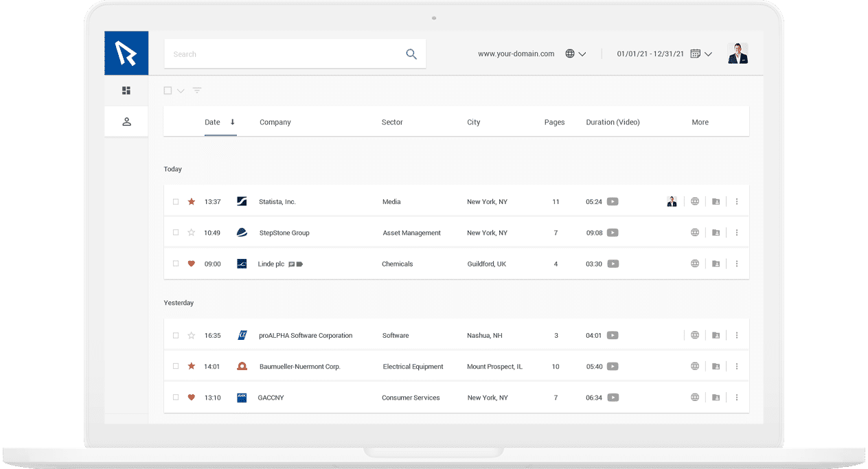
Task: Click globe icon in Statista, Inc. row
Action: click(695, 202)
